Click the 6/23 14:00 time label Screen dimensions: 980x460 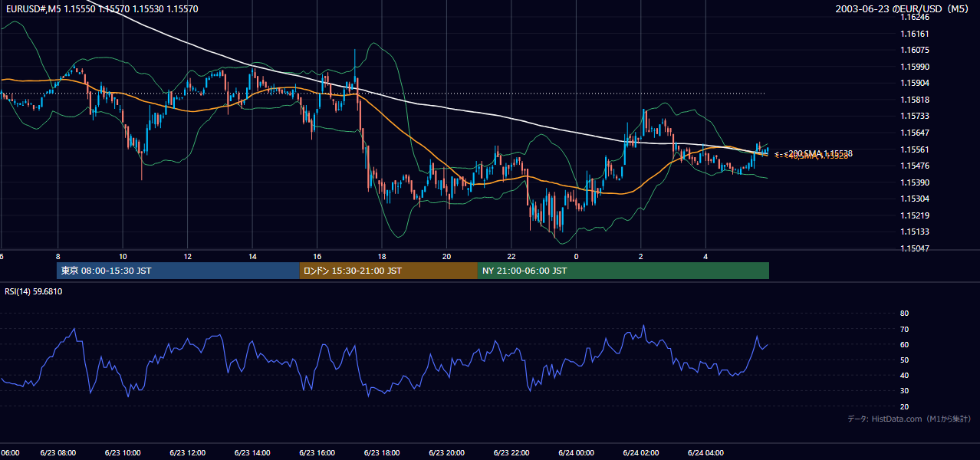pos(252,453)
